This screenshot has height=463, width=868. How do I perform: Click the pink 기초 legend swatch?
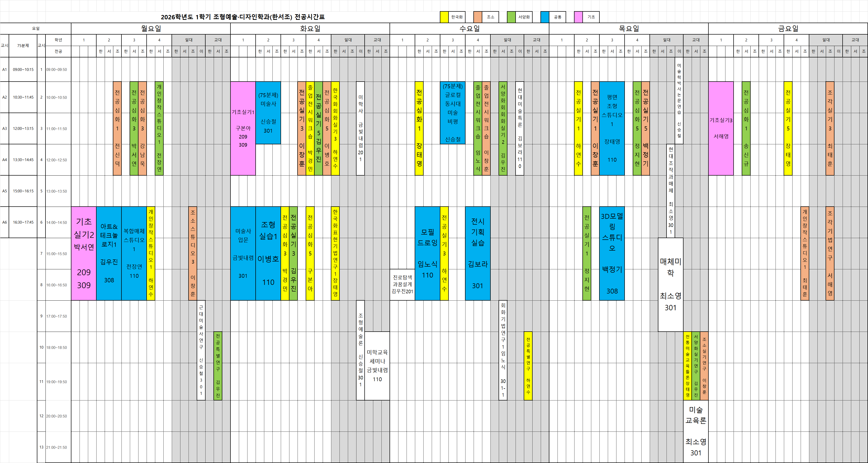coord(578,17)
